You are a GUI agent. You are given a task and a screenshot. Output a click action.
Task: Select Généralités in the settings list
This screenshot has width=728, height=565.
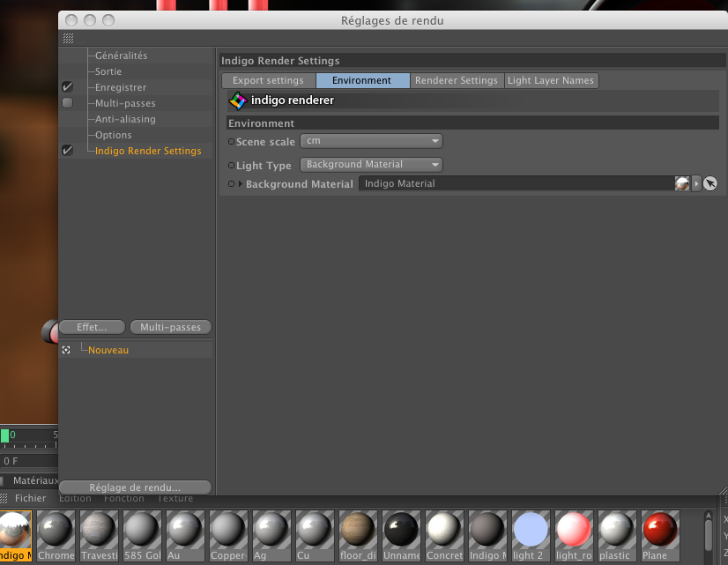121,56
